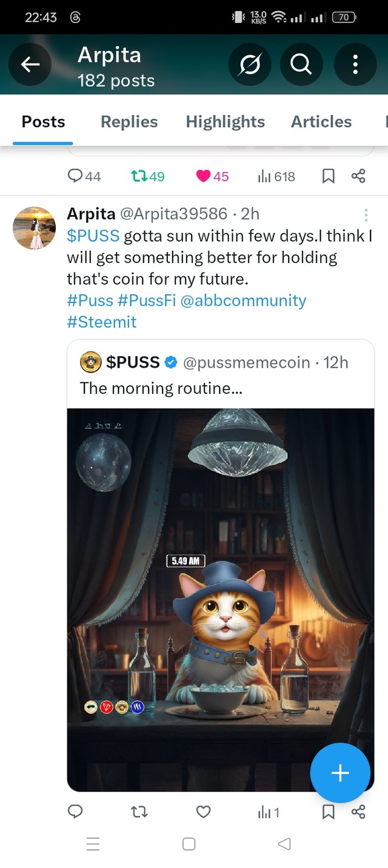Tap the blue compose post button

pyautogui.click(x=340, y=773)
